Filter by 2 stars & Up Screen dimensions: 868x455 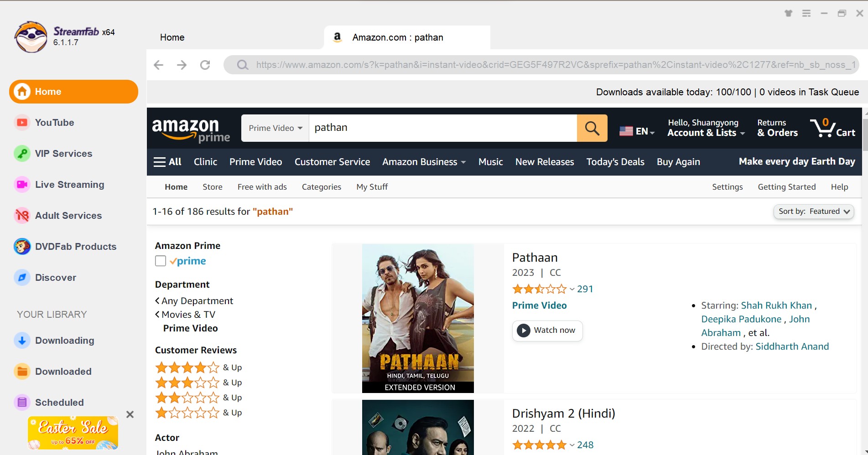pos(198,398)
